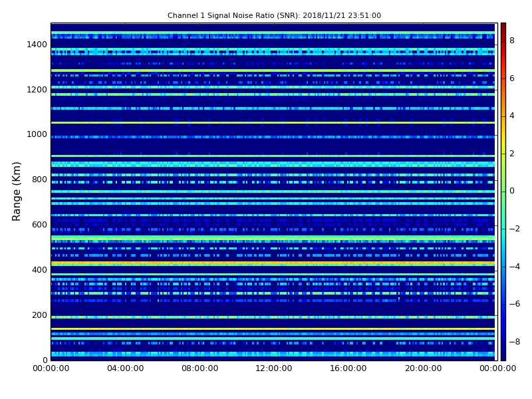
Task: Click the 200 range tick label
Action: point(39,315)
